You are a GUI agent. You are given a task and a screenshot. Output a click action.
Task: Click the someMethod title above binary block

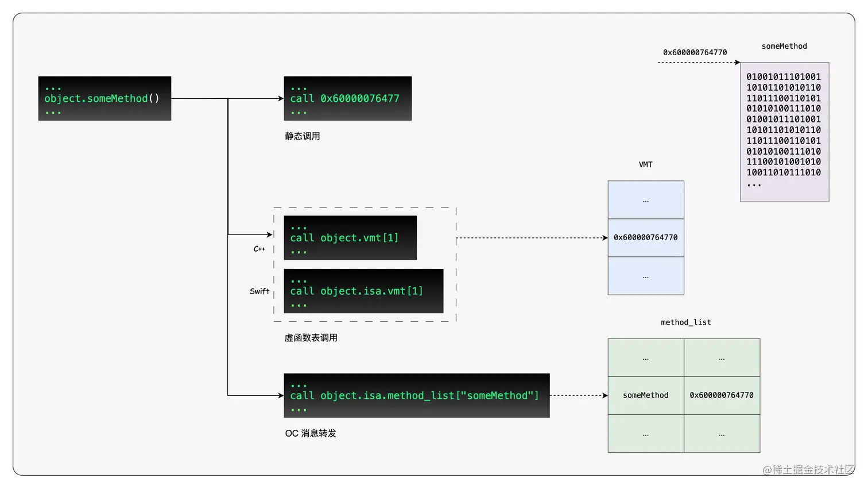click(x=784, y=46)
